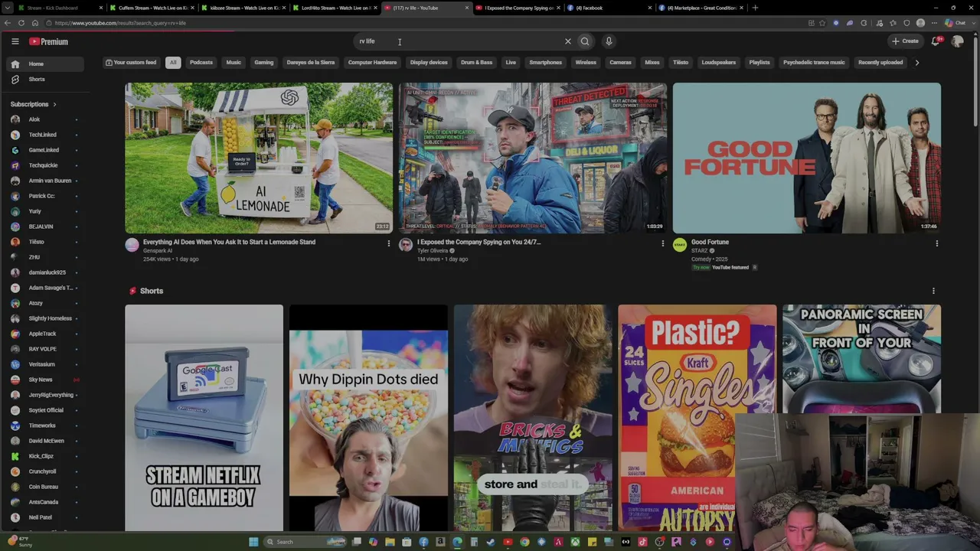Click the browser address bar URL

tap(120, 23)
